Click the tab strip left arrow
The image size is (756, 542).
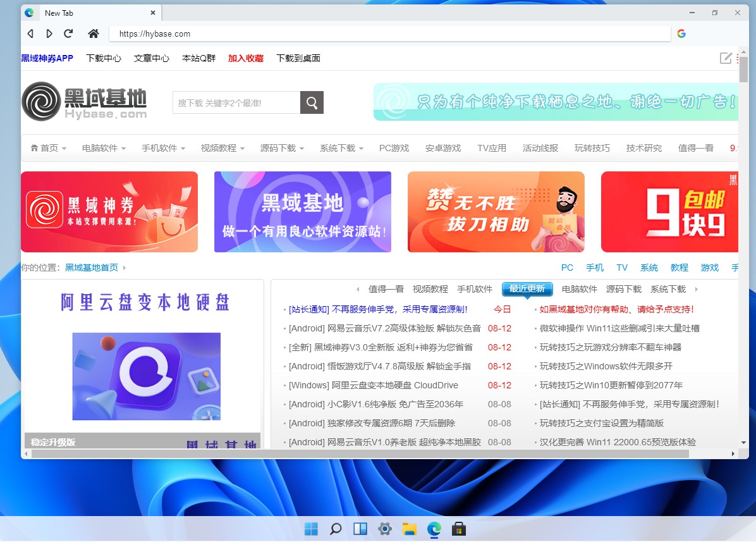(x=358, y=289)
